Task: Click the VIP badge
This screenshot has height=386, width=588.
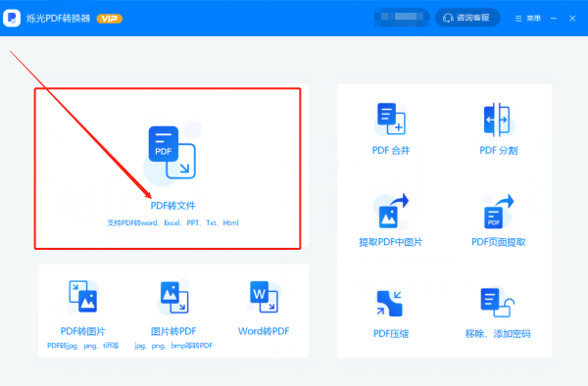Action: pos(109,19)
